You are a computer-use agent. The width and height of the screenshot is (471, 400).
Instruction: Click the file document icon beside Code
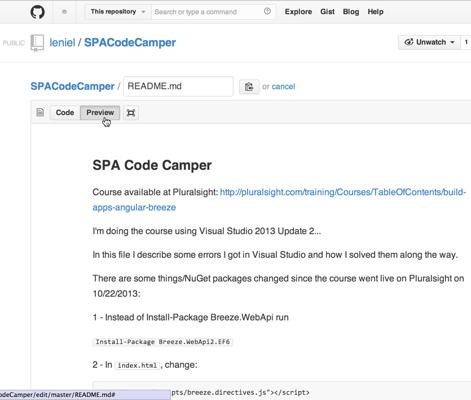[40, 112]
